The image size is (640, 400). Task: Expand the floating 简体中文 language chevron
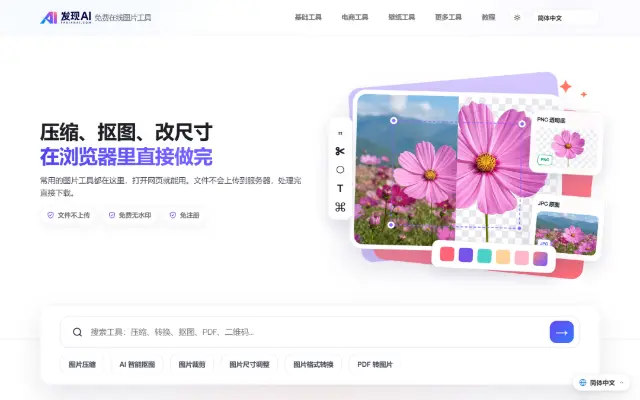point(622,383)
